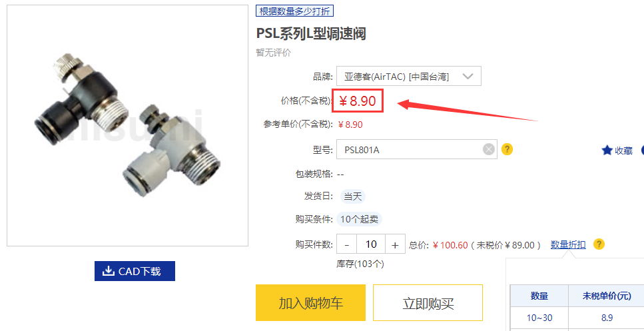Screen dimensions: 644x331
Task: Click the 10~30 quantity table row
Action: tap(577, 318)
